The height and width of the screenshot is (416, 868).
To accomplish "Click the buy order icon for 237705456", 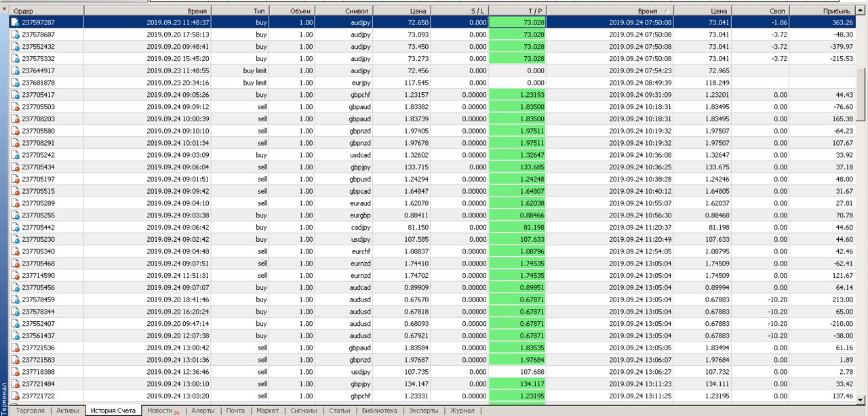I will coord(15,287).
